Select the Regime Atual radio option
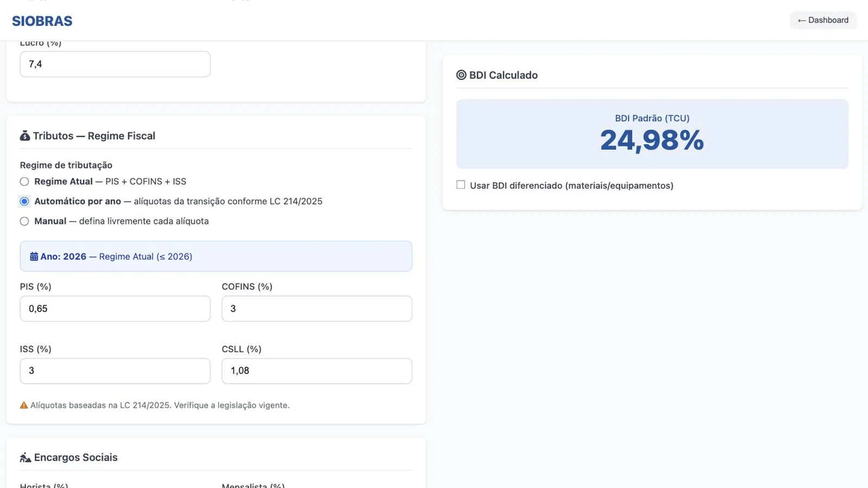Image resolution: width=868 pixels, height=488 pixels. pyautogui.click(x=24, y=182)
